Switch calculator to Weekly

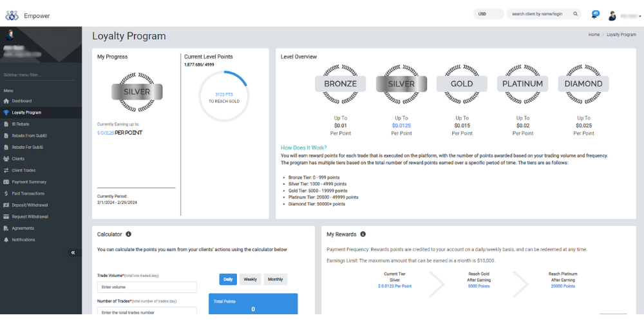click(250, 279)
